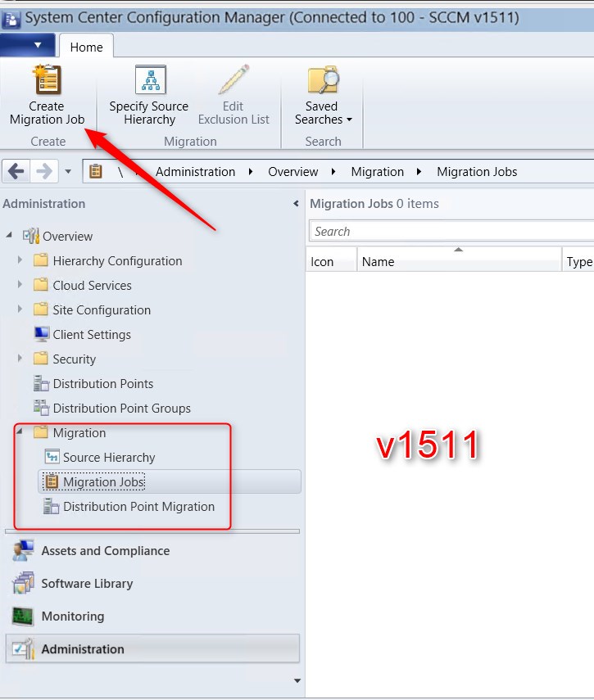This screenshot has height=700, width=594.
Task: Select the Migration folder icon
Action: pos(41,432)
